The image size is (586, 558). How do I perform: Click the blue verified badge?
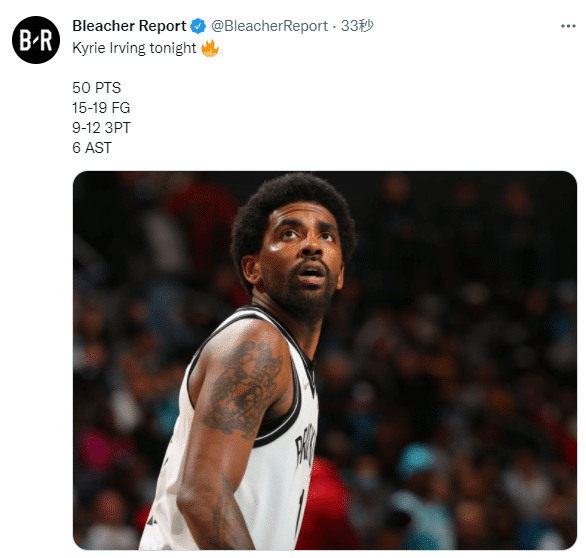click(198, 26)
